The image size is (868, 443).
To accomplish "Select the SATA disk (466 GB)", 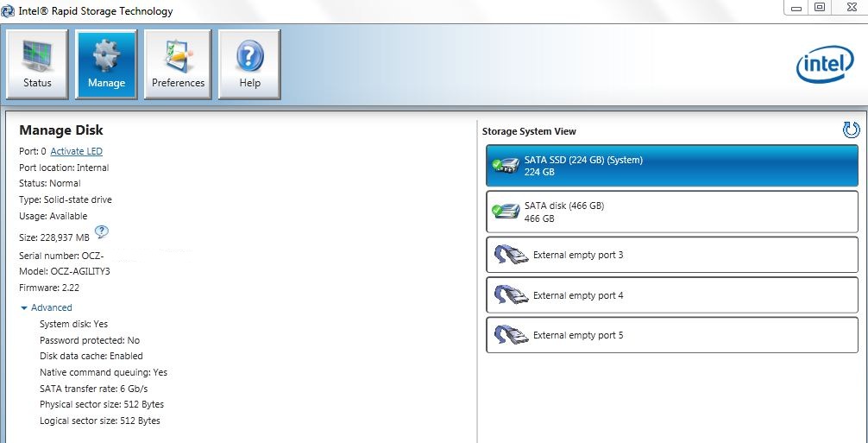I will point(672,212).
